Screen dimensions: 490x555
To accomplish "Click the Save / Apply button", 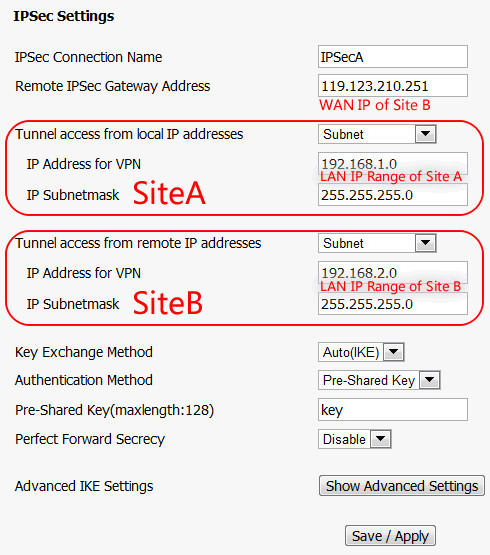I will [x=390, y=536].
